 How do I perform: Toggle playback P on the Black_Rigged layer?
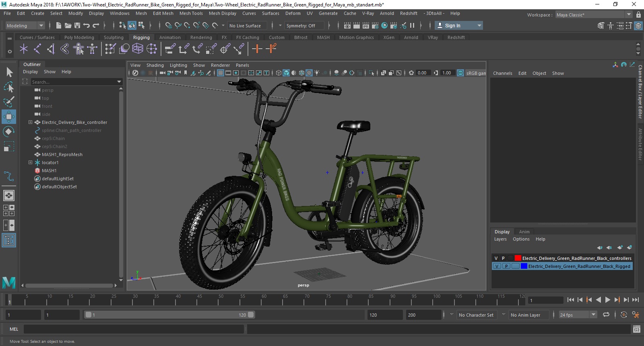[x=506, y=266]
